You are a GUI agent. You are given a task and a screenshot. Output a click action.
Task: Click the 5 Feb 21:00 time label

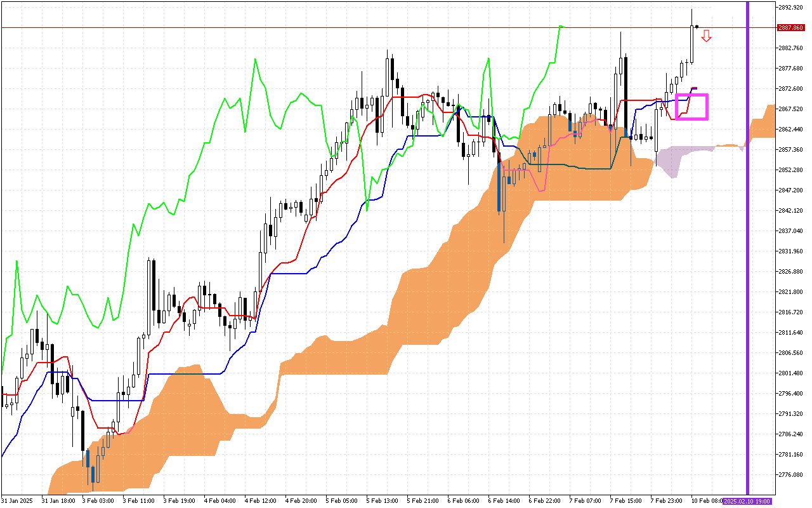[x=424, y=501]
